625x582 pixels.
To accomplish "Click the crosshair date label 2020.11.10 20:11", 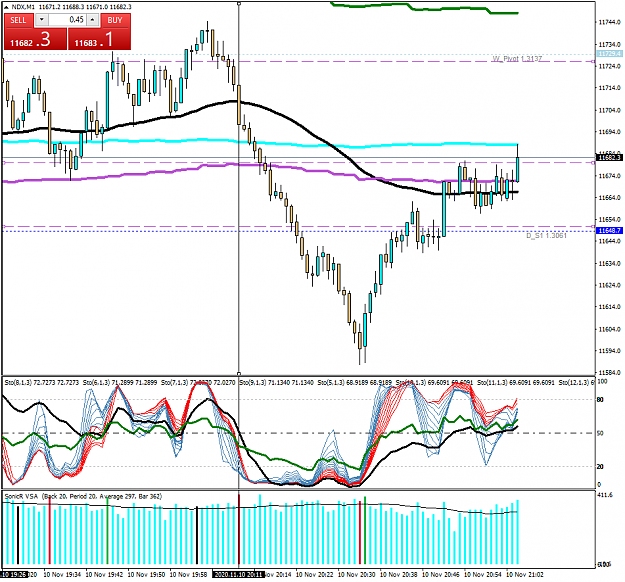I will 239,574.
